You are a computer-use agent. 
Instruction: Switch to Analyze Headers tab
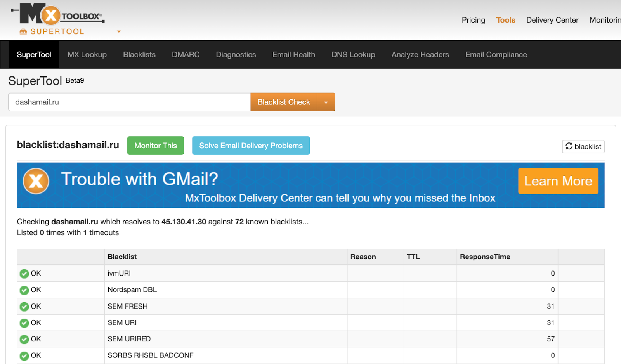(420, 55)
